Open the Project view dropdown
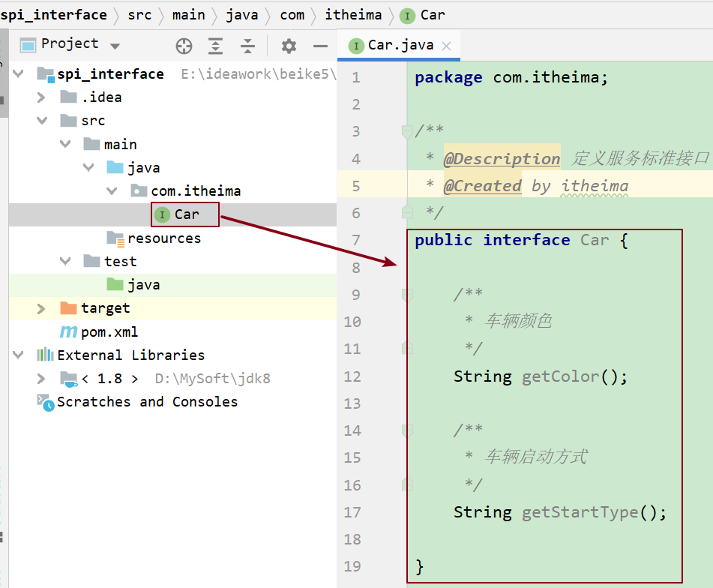 115,46
